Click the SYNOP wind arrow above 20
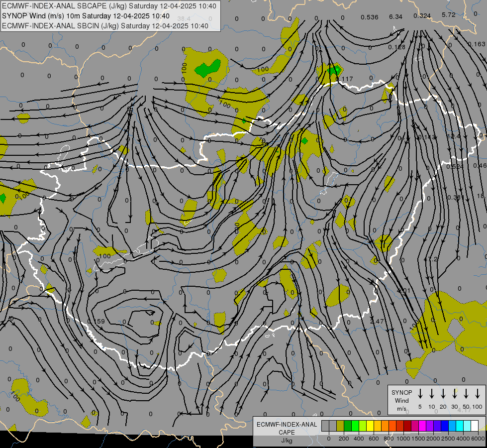 [x=443, y=394]
